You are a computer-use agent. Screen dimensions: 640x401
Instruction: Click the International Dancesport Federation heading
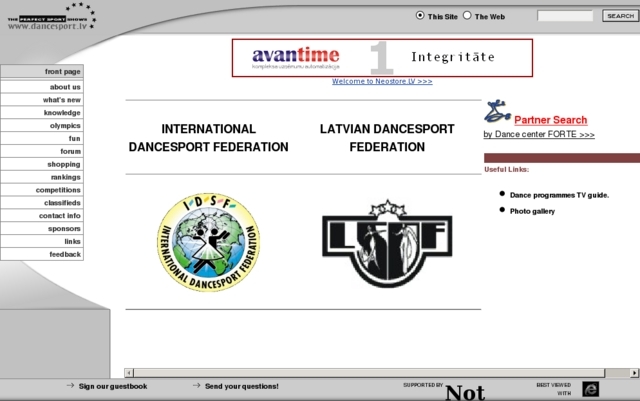209,138
